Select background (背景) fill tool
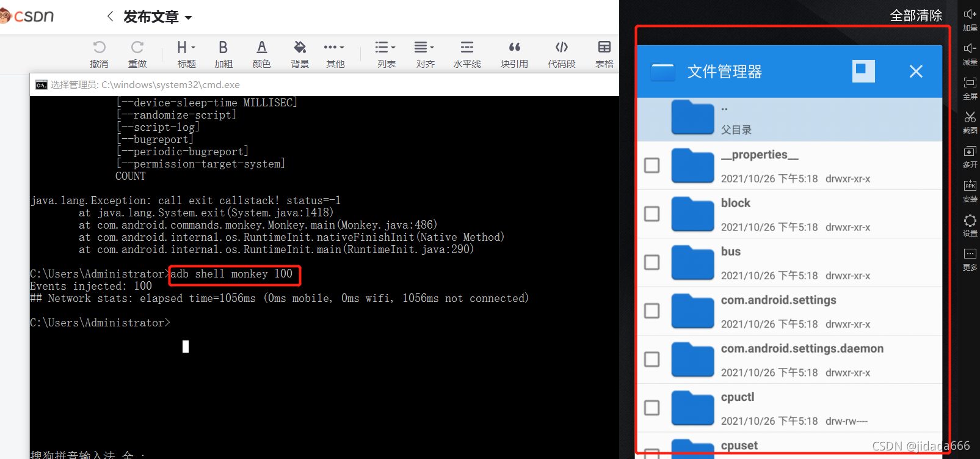Screen dimensions: 980x459 click(300, 47)
